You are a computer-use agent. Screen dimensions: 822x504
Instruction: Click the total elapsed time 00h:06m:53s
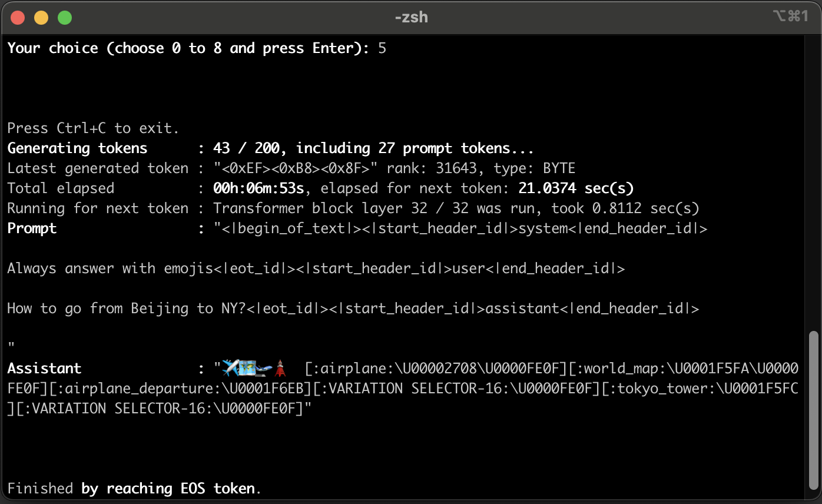click(x=258, y=188)
